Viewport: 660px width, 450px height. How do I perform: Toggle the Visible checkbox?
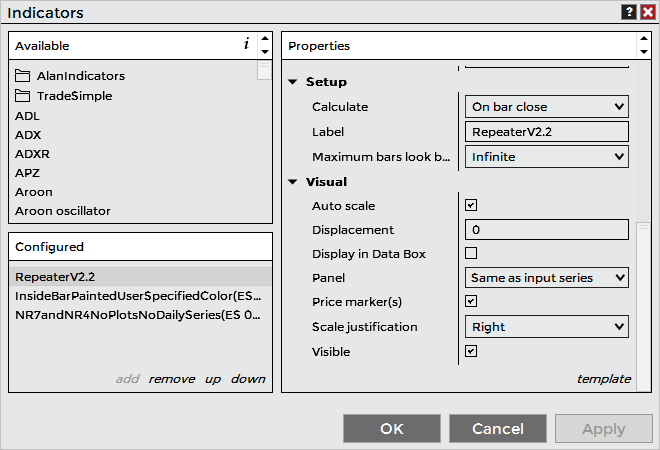tap(472, 351)
